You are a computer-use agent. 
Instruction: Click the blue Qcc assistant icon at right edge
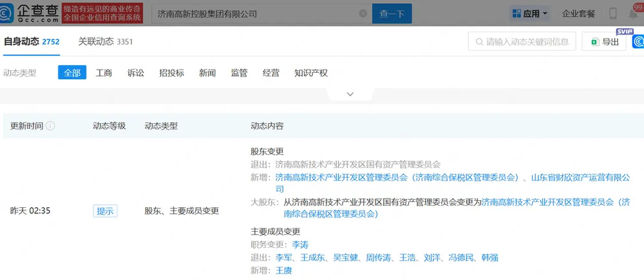[x=638, y=42]
